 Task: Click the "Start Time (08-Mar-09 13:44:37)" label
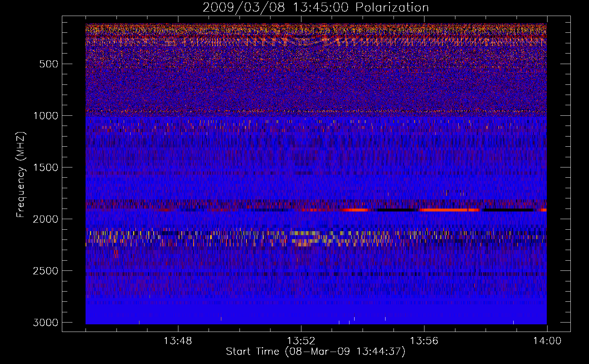click(x=316, y=352)
